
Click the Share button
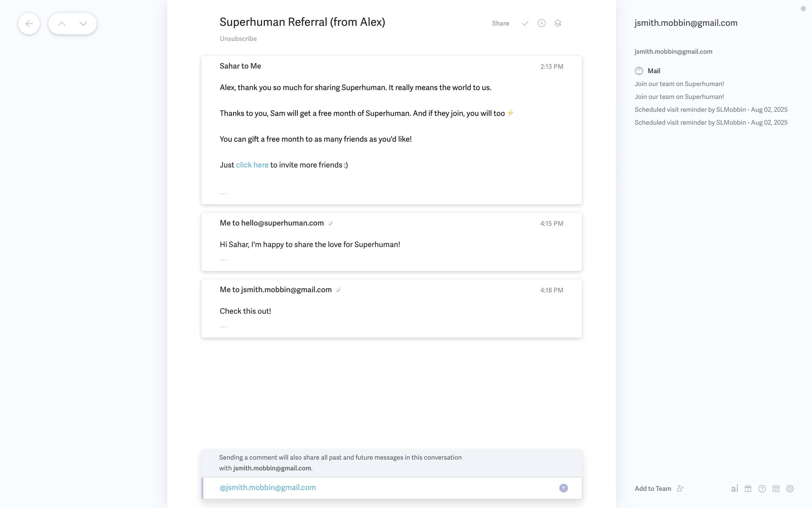pyautogui.click(x=500, y=23)
